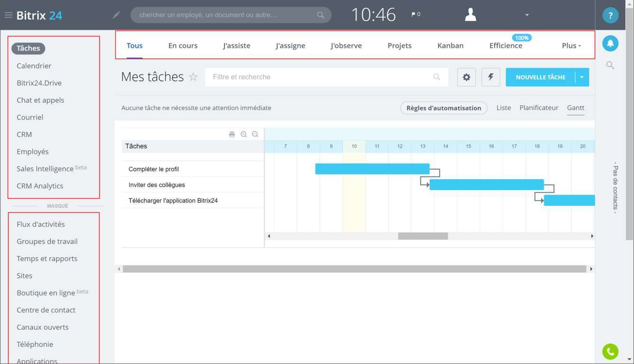This screenshot has height=364, width=634.
Task: Open Téléphonie in the sidebar
Action: click(35, 344)
